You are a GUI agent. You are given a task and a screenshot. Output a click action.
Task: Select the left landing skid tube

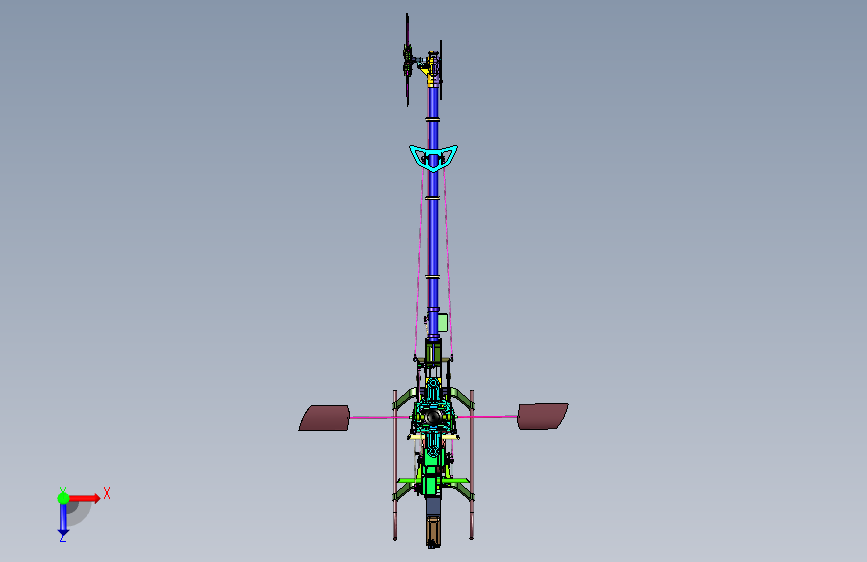point(395,465)
